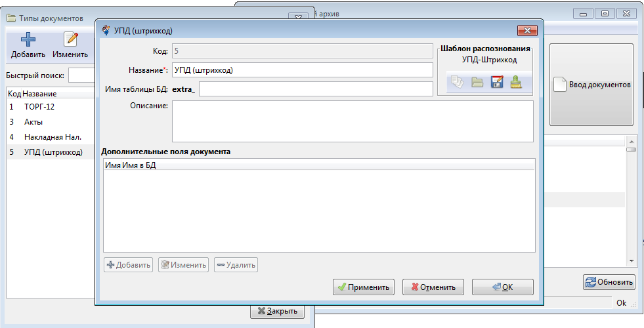Focus the Название text field
Viewport: 644px width, 328px height.
[303, 70]
